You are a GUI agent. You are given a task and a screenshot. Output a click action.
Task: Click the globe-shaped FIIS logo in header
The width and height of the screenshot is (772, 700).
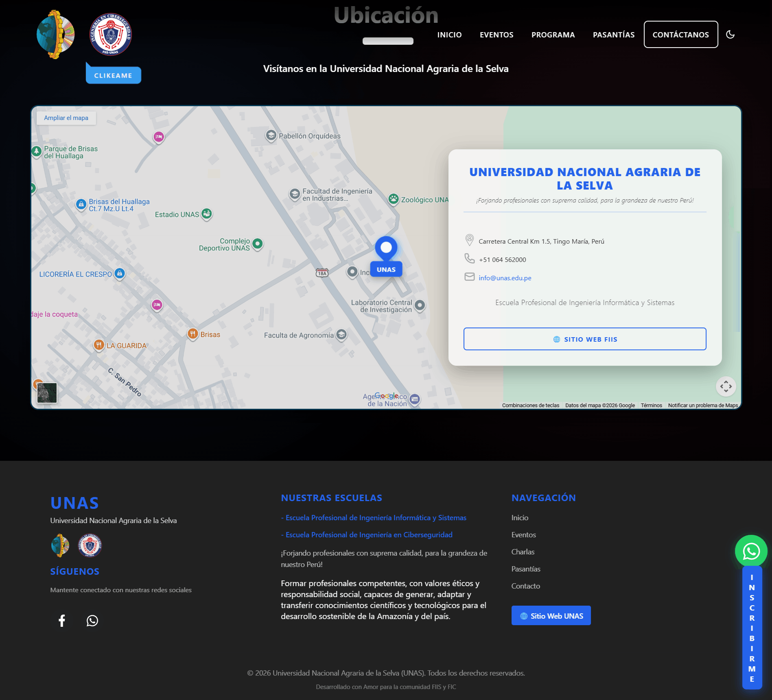(x=56, y=35)
